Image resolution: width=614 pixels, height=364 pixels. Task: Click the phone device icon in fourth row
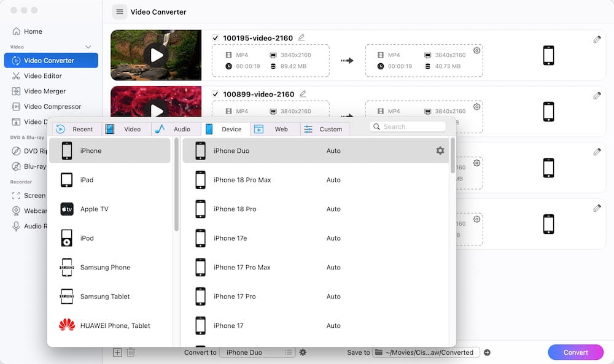coord(548,224)
